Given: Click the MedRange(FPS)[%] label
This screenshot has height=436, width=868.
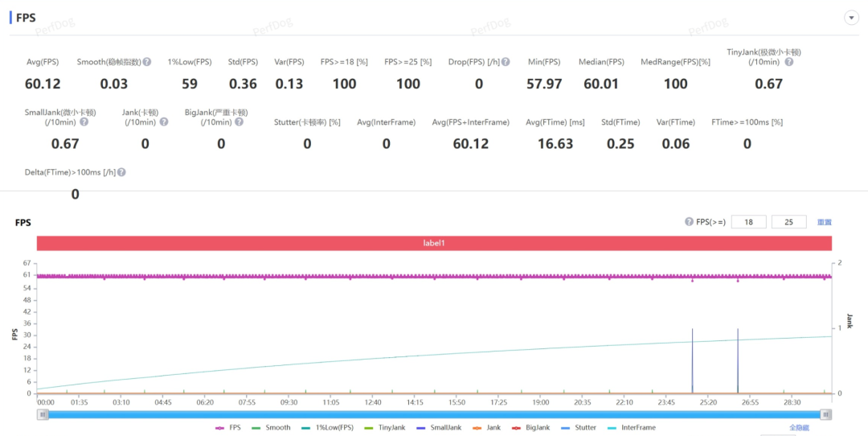Looking at the screenshot, I should 675,61.
